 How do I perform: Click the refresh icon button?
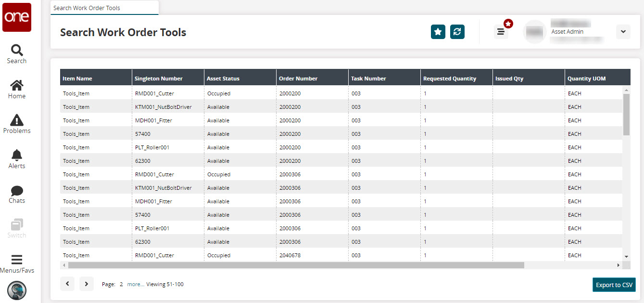click(457, 32)
